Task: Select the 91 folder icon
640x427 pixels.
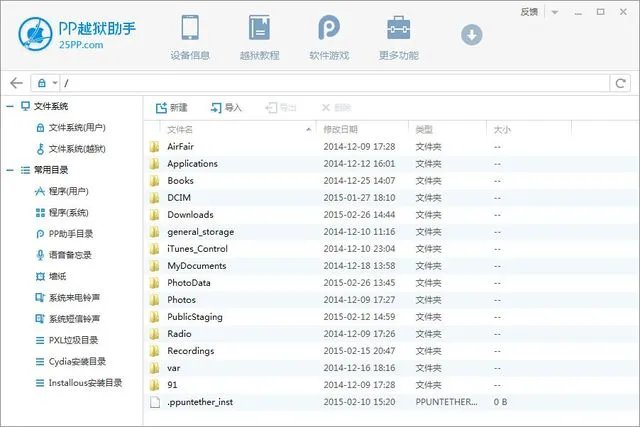Action: pos(154,385)
